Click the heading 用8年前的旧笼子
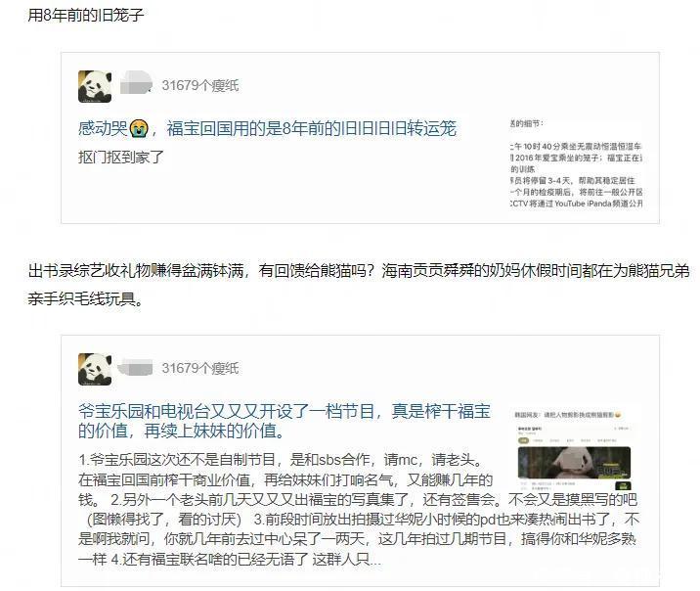The image size is (700, 591). click(x=86, y=15)
